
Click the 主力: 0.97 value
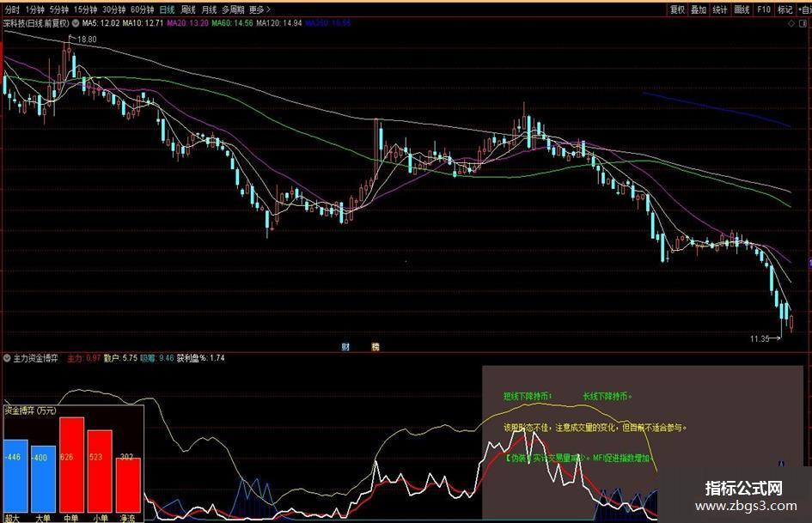84,358
